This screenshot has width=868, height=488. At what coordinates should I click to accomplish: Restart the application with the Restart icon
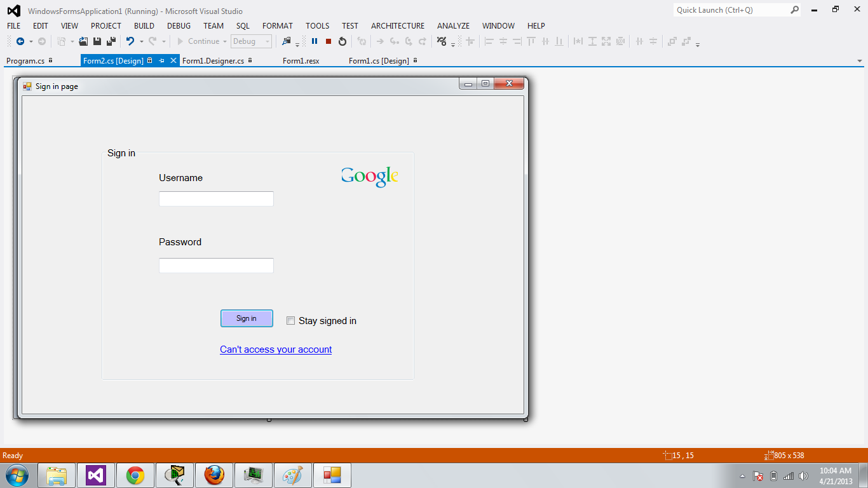coord(342,41)
